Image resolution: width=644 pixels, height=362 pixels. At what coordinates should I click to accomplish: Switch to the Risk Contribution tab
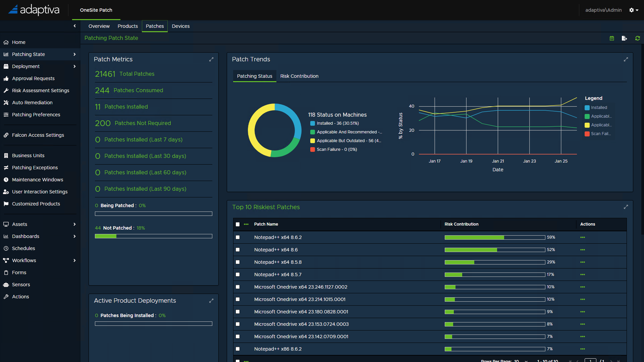299,76
